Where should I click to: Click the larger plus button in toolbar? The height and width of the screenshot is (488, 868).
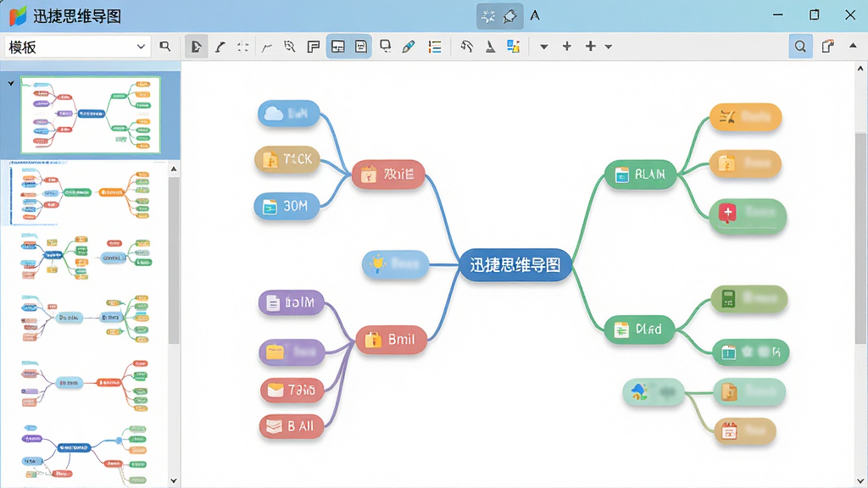pyautogui.click(x=591, y=47)
